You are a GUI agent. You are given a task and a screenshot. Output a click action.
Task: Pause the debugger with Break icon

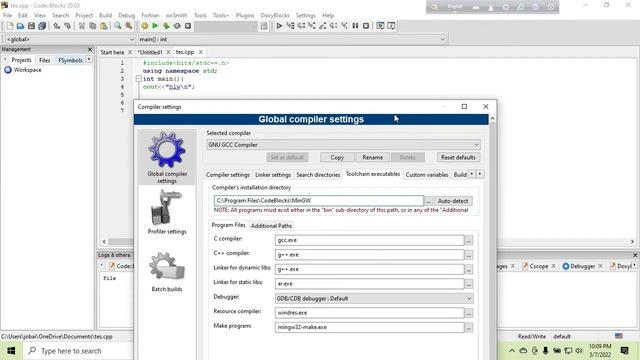click(355, 26)
